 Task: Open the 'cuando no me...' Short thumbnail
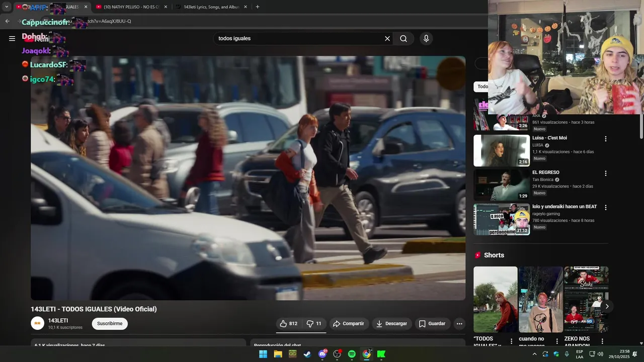pyautogui.click(x=541, y=299)
